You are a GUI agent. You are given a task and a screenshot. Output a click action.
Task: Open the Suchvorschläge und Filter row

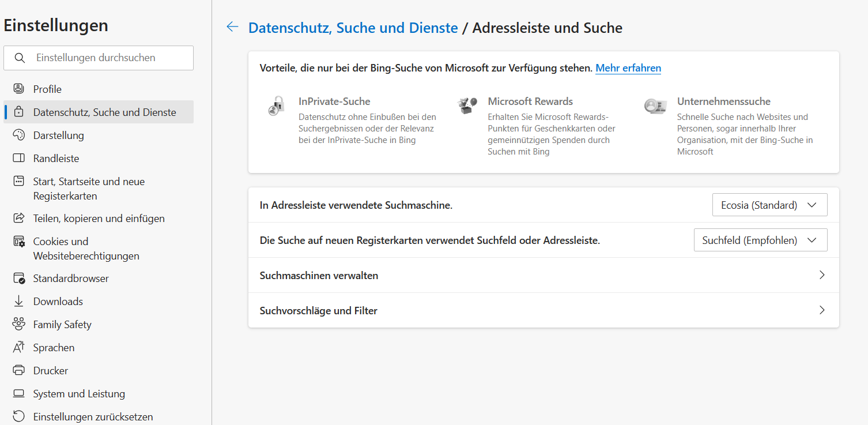click(x=544, y=310)
